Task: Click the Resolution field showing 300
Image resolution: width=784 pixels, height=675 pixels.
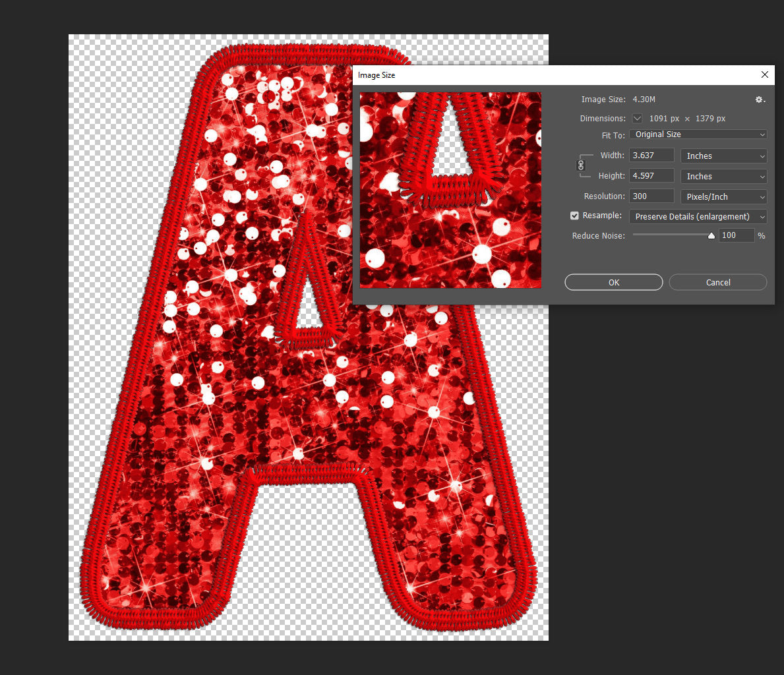Action: point(650,196)
